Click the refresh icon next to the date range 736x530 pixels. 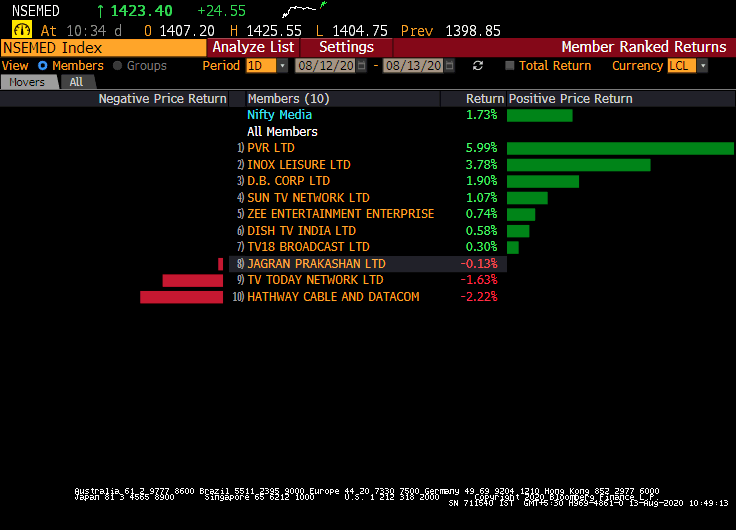478,66
